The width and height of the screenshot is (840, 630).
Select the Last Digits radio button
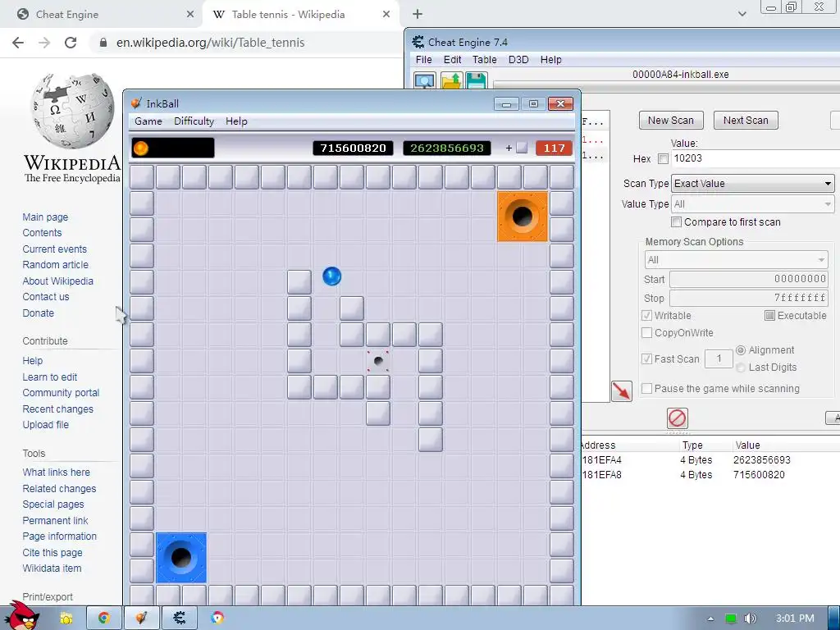[741, 367]
